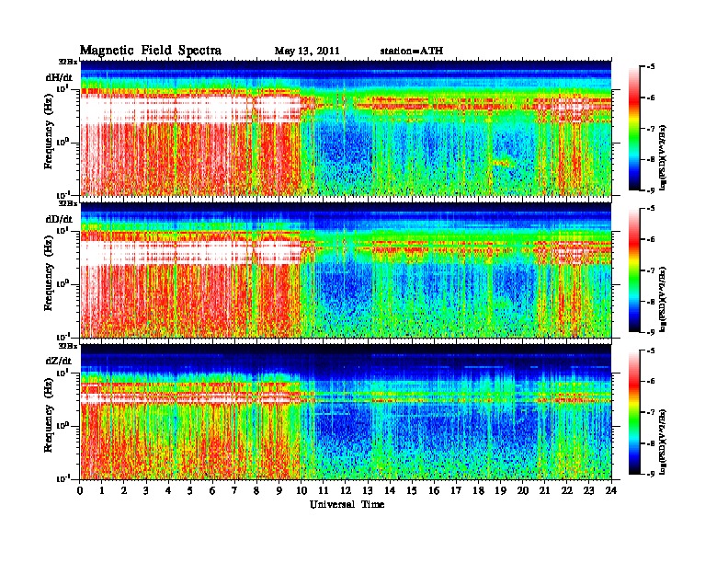Click the "-6" value on dD/dt color bar

tap(651, 240)
